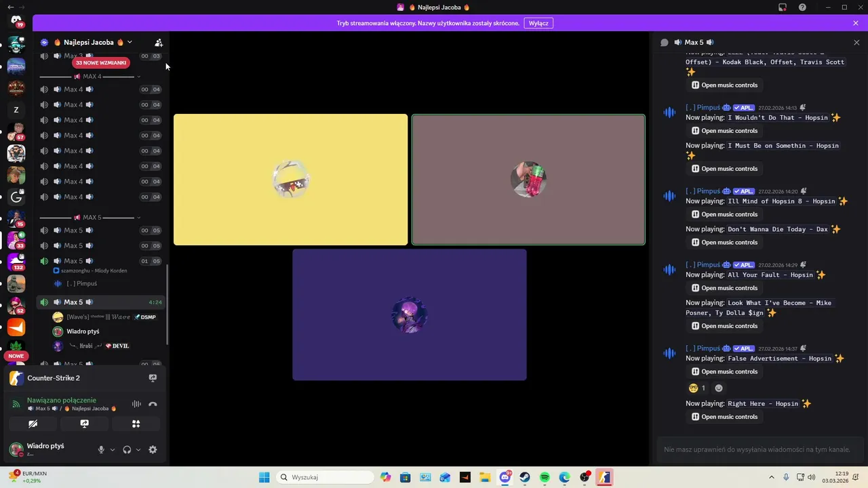Toggle the nerd emoji reaction count
This screenshot has height=488, width=868.
pos(697,388)
